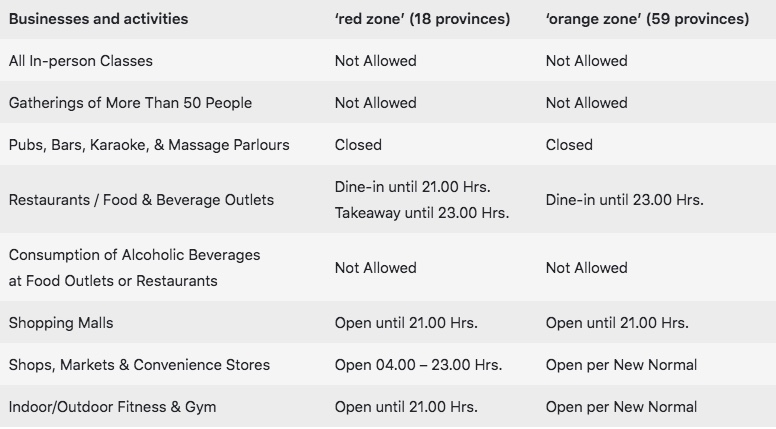Click 'Gatherings of More Than 50 People' cell

130,103
